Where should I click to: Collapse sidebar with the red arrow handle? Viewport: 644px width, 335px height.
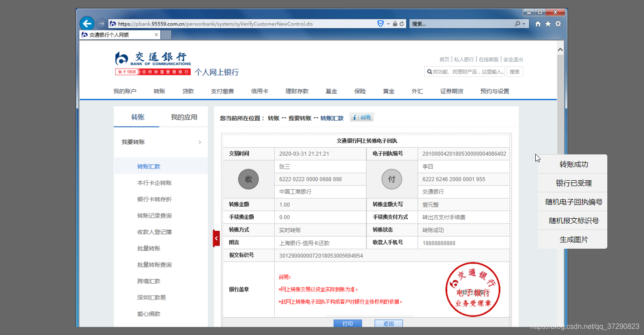click(x=216, y=238)
